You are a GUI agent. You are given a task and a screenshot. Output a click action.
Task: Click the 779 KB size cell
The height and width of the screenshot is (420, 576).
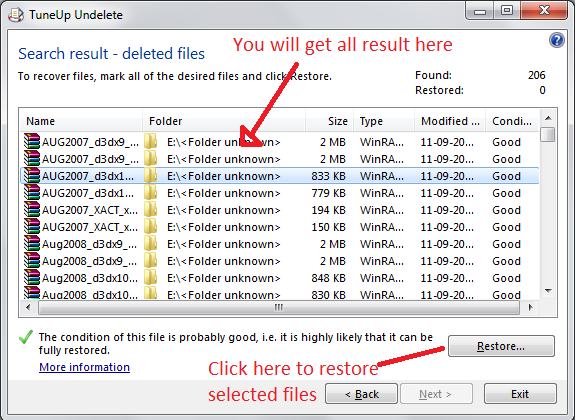coord(328,193)
